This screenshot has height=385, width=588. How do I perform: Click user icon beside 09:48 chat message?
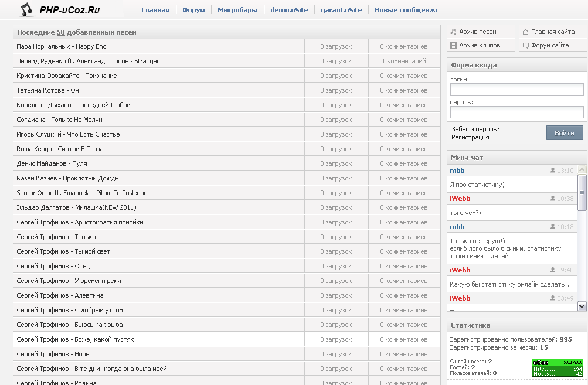pos(552,270)
